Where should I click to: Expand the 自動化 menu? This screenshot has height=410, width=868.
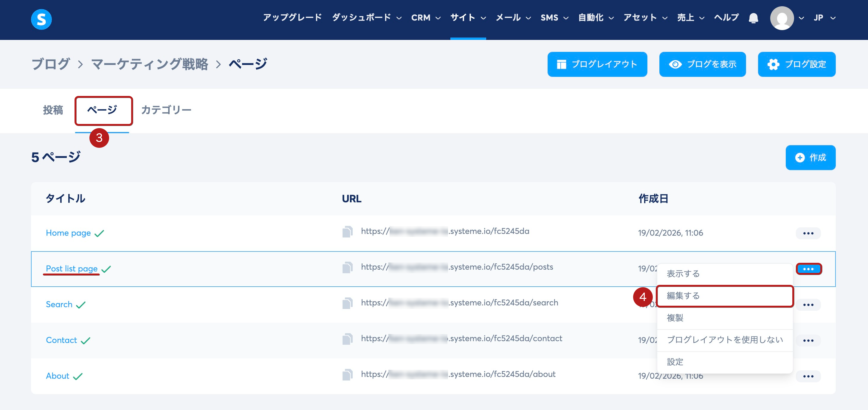coord(595,18)
